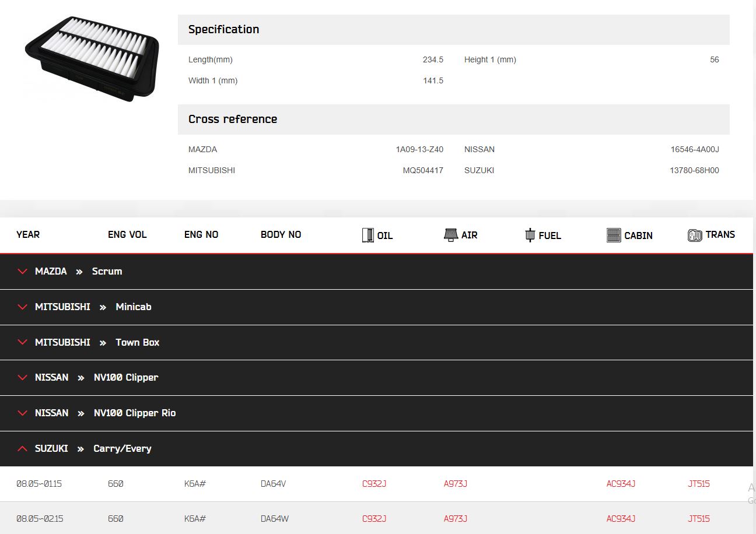
Task: Click body number DA64W
Action: (274, 519)
